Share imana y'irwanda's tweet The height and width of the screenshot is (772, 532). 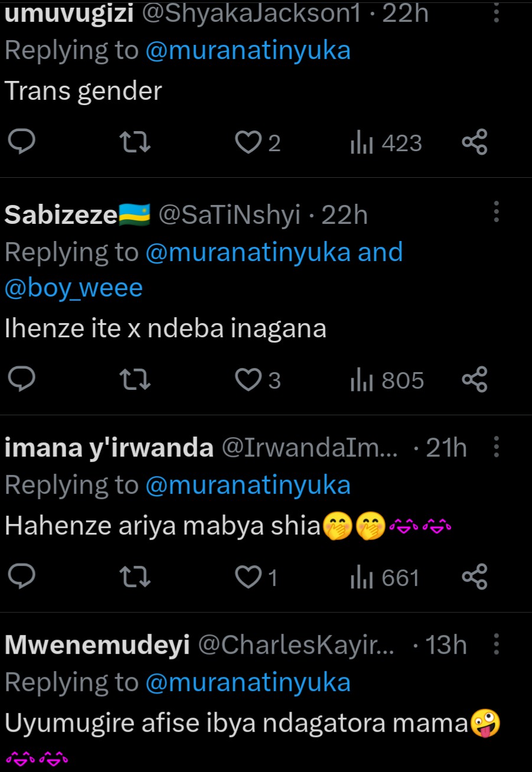[x=474, y=577]
